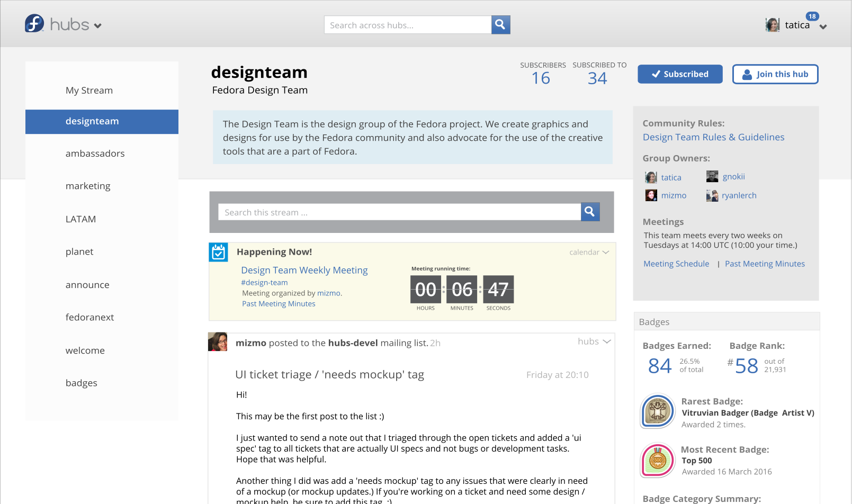The height and width of the screenshot is (504, 852).
Task: Click the subscribers count 16
Action: [x=541, y=78]
